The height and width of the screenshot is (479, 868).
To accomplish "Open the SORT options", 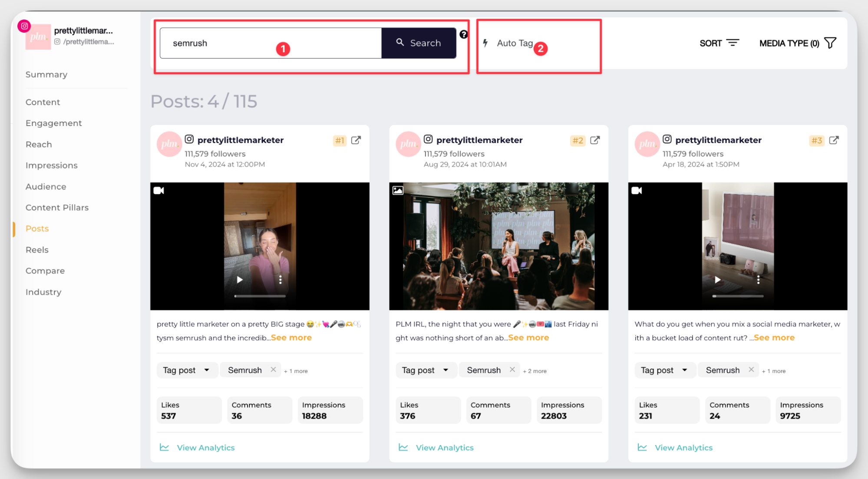I will [x=719, y=43].
